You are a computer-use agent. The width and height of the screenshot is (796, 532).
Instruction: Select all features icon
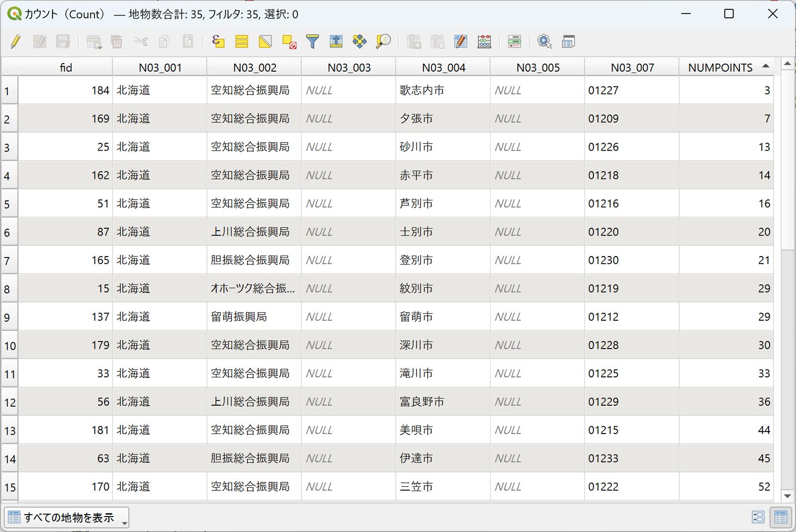(x=242, y=41)
